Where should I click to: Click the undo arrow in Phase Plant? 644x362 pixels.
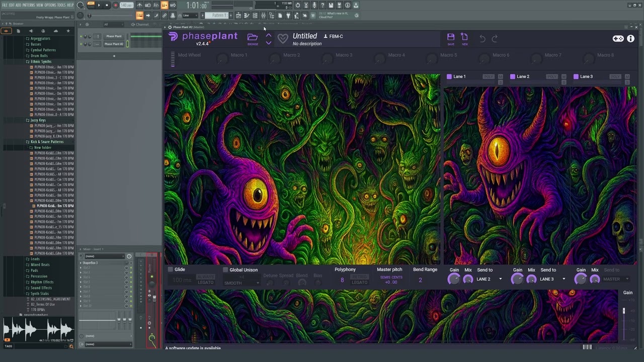(482, 38)
